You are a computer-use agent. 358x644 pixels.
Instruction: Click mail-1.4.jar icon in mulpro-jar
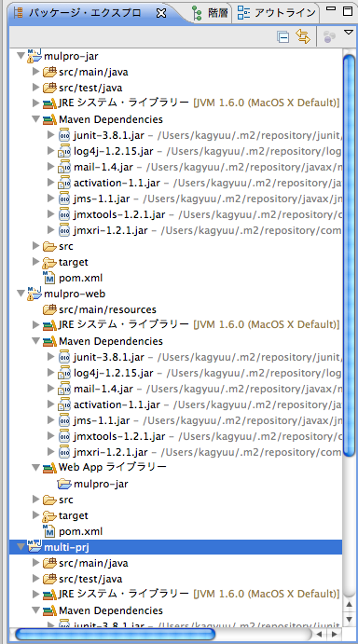click(64, 167)
